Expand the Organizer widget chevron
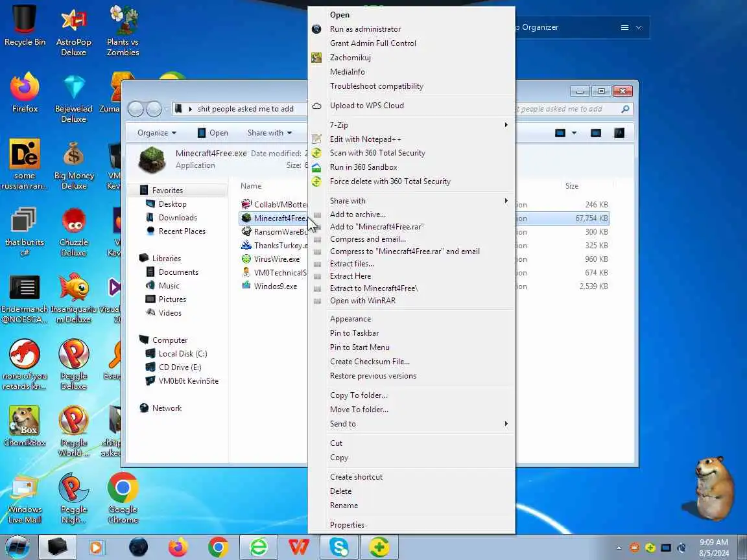Image resolution: width=747 pixels, height=560 pixels. pos(639,28)
